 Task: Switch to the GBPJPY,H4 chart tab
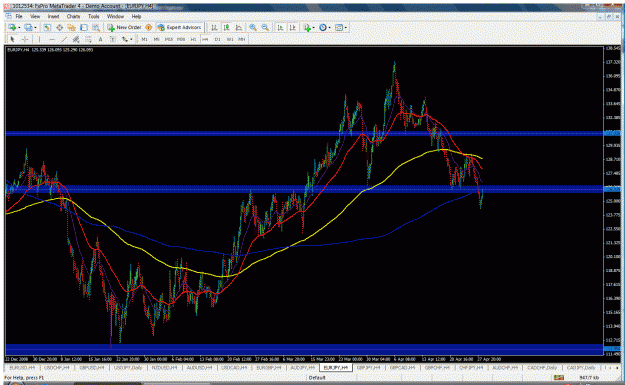point(369,367)
